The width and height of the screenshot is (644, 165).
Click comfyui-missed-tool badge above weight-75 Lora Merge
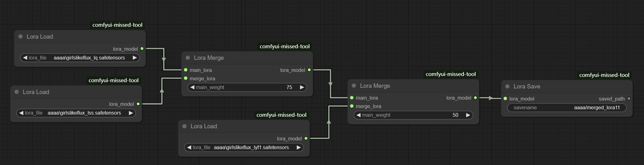285,46
